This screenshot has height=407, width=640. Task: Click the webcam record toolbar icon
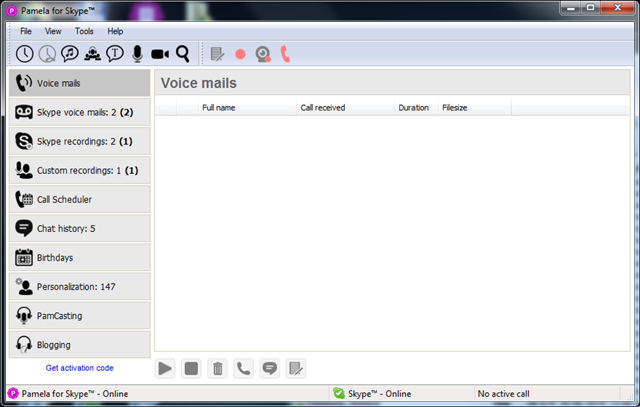(263, 54)
